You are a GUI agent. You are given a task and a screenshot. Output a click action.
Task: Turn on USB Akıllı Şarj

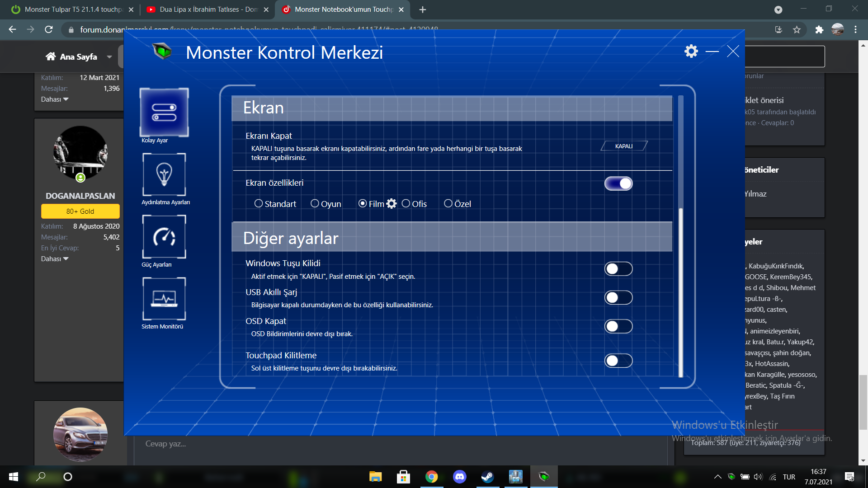coord(618,298)
